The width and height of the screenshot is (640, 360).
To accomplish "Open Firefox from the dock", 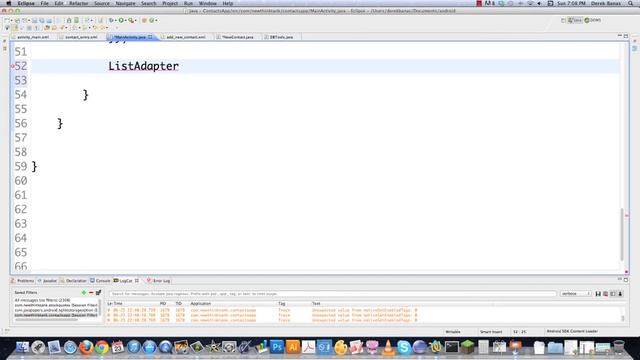I will pos(86,347).
